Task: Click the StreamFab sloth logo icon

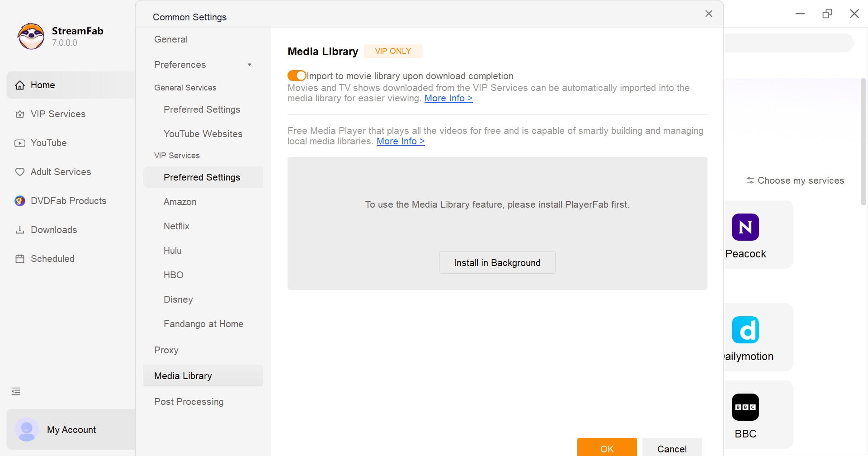Action: [31, 36]
